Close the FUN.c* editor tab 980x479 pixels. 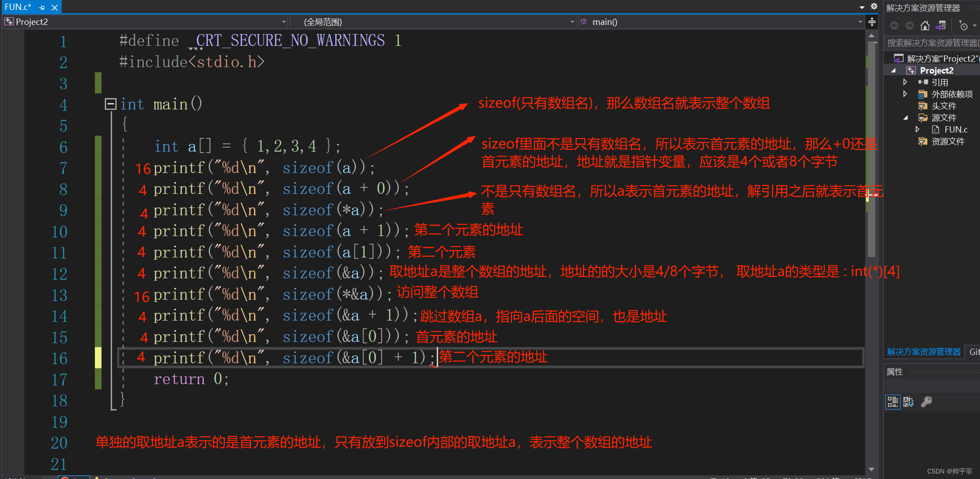pyautogui.click(x=54, y=7)
